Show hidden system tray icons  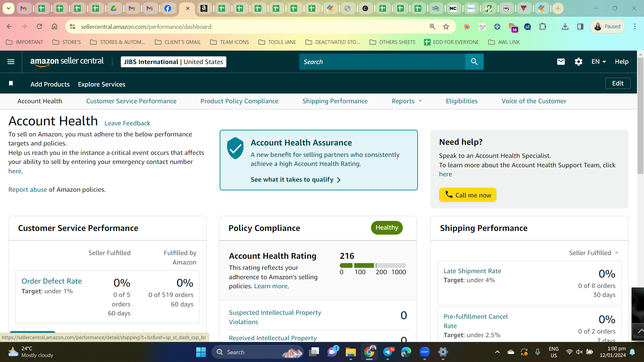(497, 352)
